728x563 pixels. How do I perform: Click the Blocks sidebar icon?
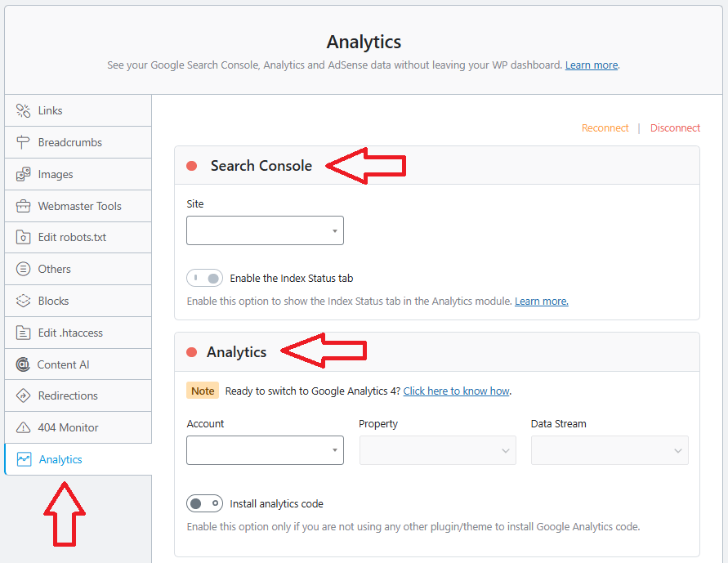pyautogui.click(x=23, y=301)
